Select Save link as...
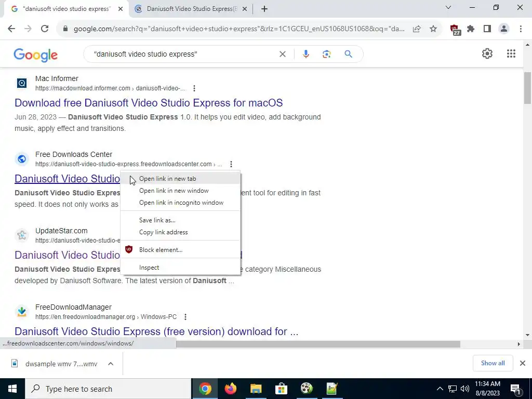 pos(180,220)
